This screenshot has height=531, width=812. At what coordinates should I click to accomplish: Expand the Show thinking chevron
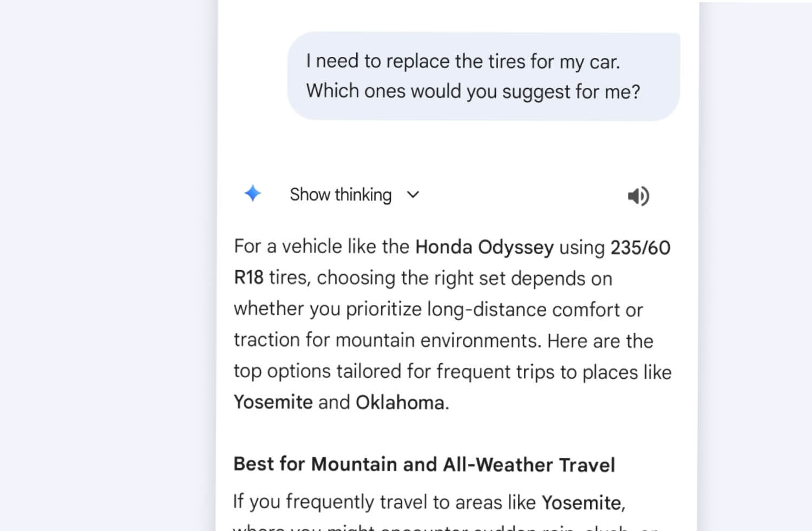tap(413, 195)
